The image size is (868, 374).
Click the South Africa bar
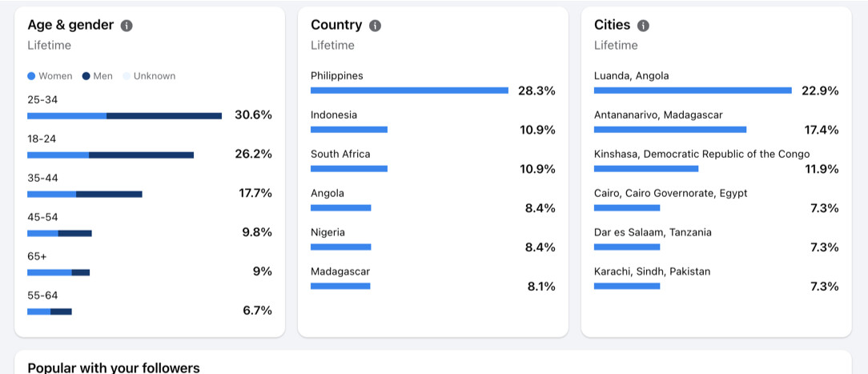[x=349, y=168]
